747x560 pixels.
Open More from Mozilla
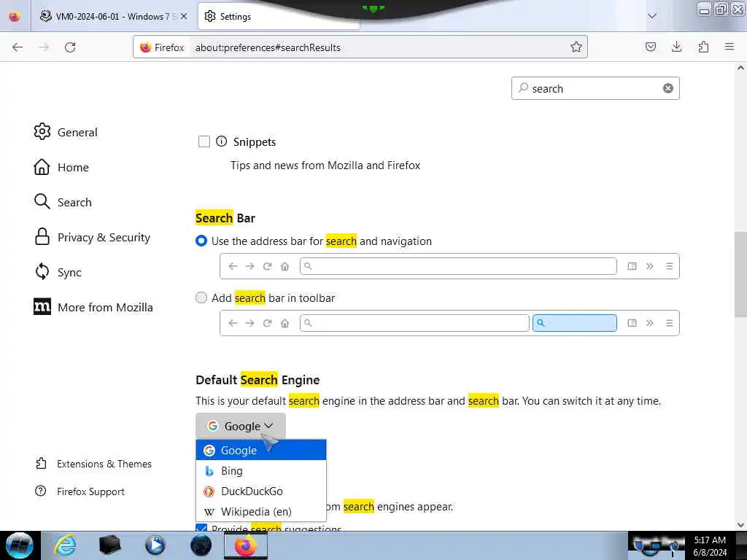click(93, 307)
